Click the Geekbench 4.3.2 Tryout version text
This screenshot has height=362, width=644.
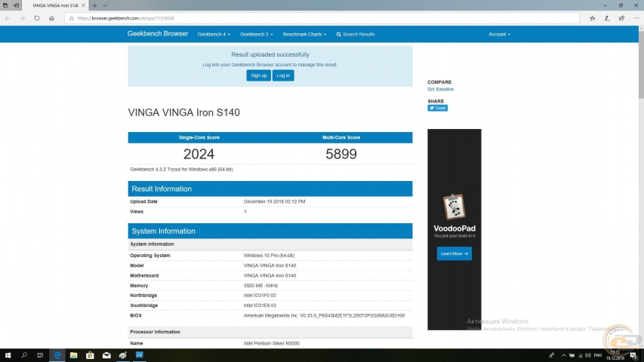tap(181, 169)
